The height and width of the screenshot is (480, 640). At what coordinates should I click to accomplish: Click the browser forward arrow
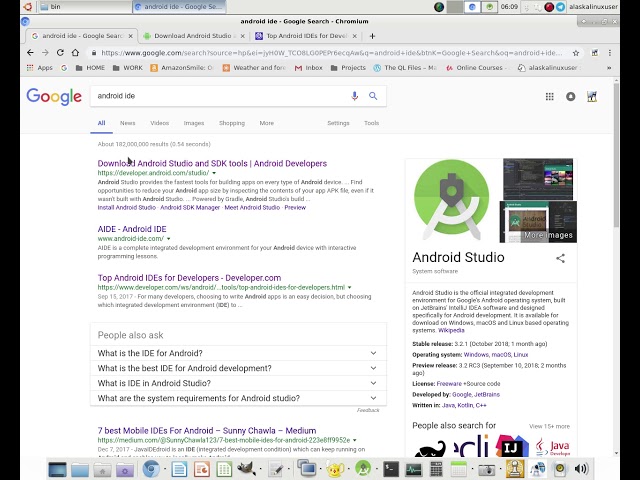pos(45,53)
